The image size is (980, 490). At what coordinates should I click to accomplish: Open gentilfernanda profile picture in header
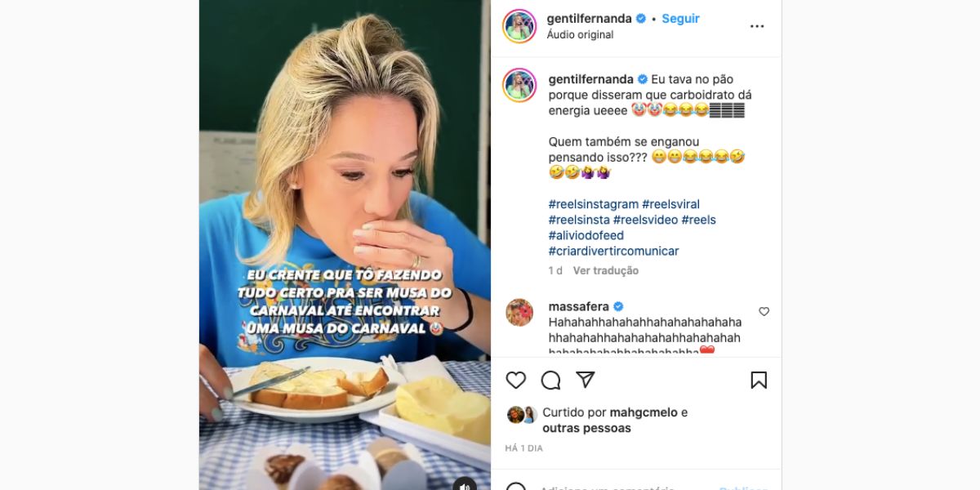(519, 26)
